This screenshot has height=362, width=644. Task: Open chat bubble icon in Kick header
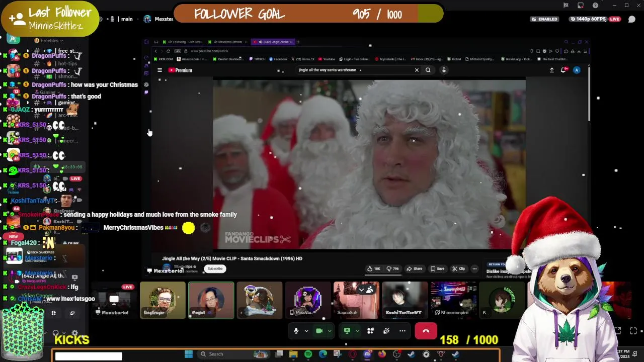tap(632, 19)
